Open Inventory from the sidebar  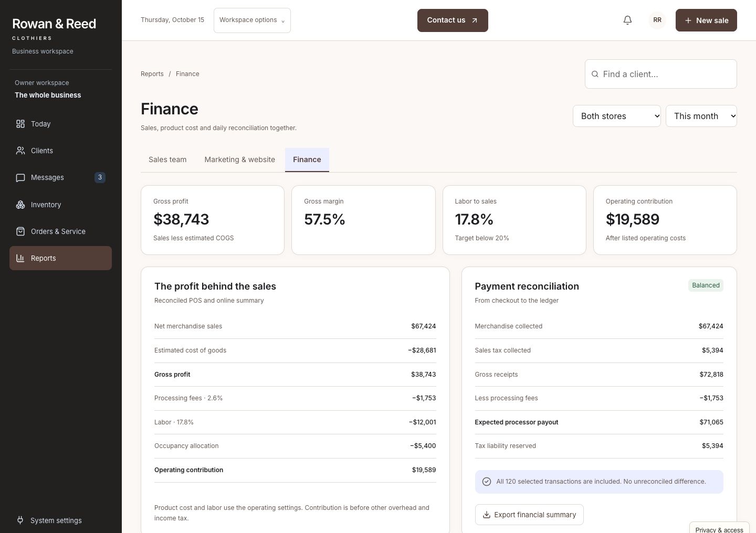point(60,205)
